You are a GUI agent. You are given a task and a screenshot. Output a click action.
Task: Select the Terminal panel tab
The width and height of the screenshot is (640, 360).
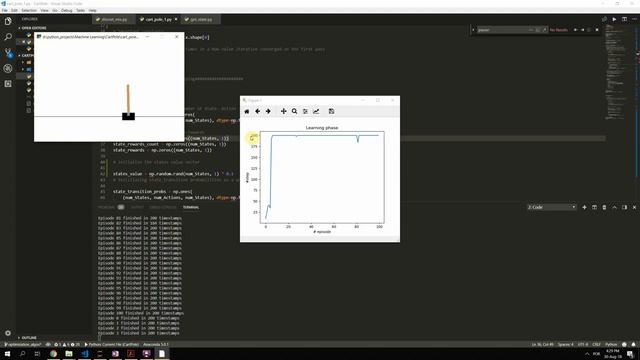click(191, 207)
